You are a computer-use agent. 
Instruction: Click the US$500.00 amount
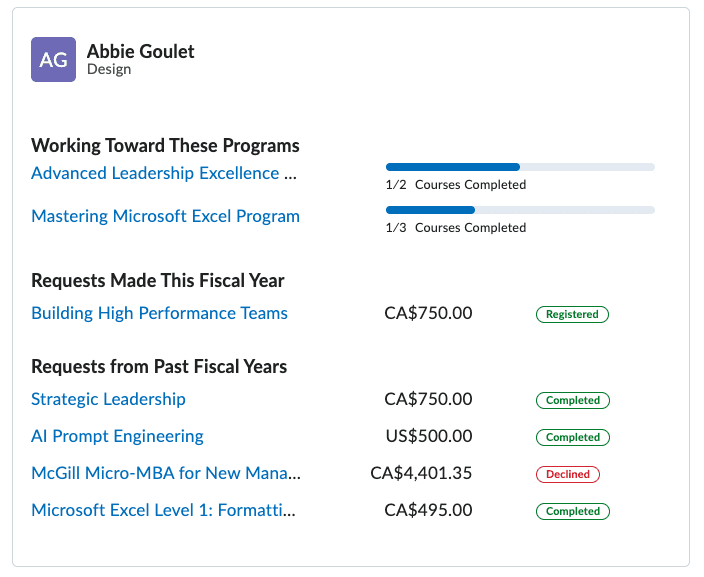[428, 436]
